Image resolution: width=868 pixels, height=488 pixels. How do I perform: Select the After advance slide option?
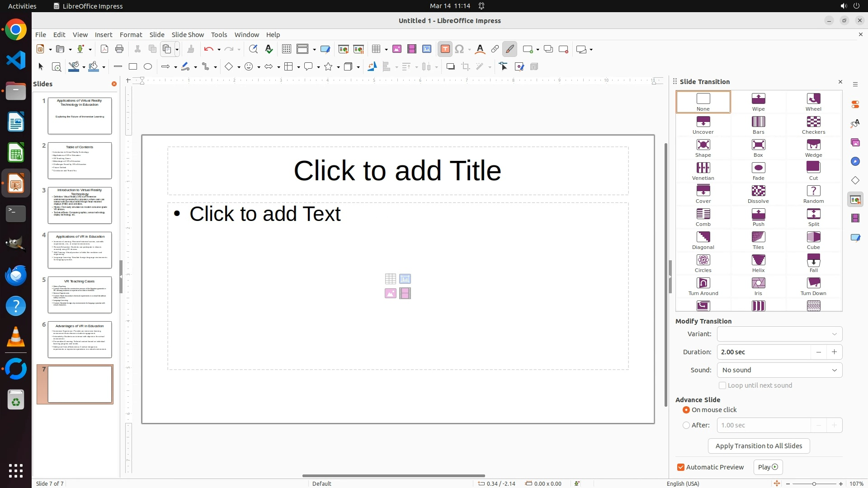(686, 425)
